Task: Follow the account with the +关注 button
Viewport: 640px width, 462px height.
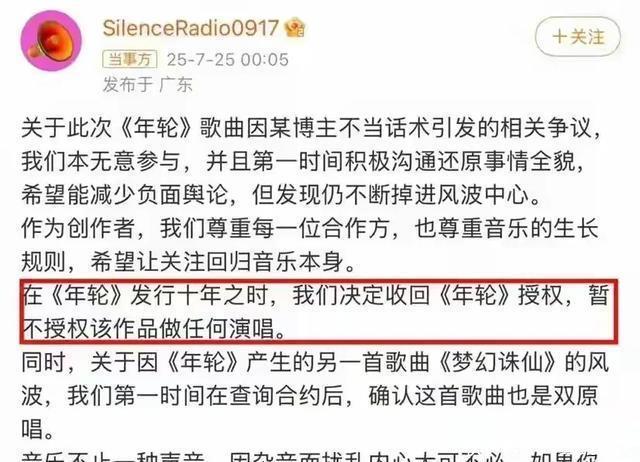Action: (x=578, y=37)
